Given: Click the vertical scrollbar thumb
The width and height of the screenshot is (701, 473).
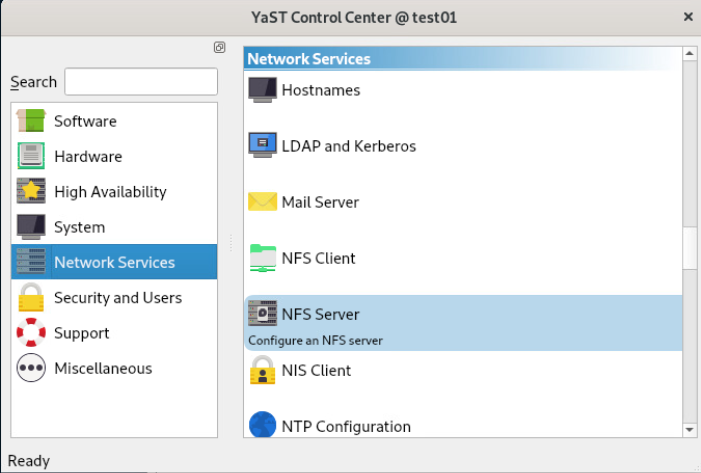Looking at the screenshot, I should [689, 248].
